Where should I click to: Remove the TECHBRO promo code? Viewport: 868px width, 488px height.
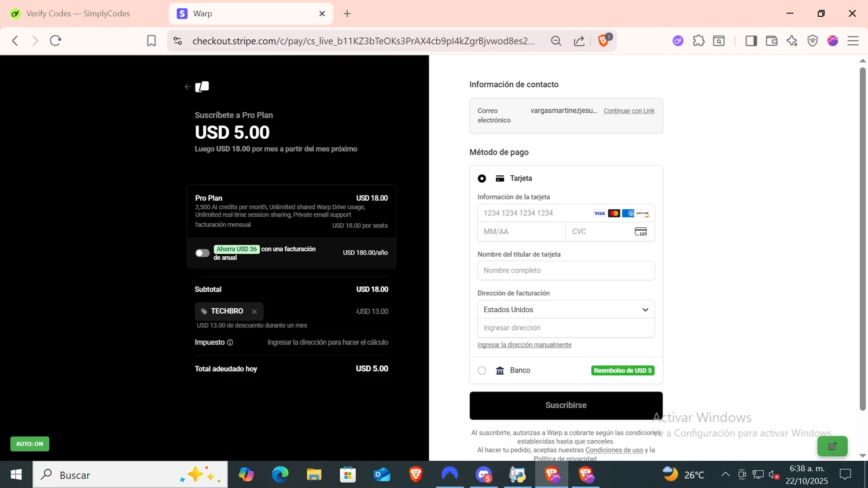pos(254,312)
